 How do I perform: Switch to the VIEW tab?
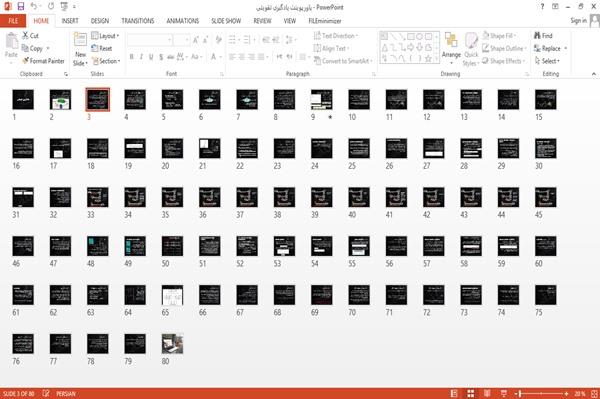point(290,21)
